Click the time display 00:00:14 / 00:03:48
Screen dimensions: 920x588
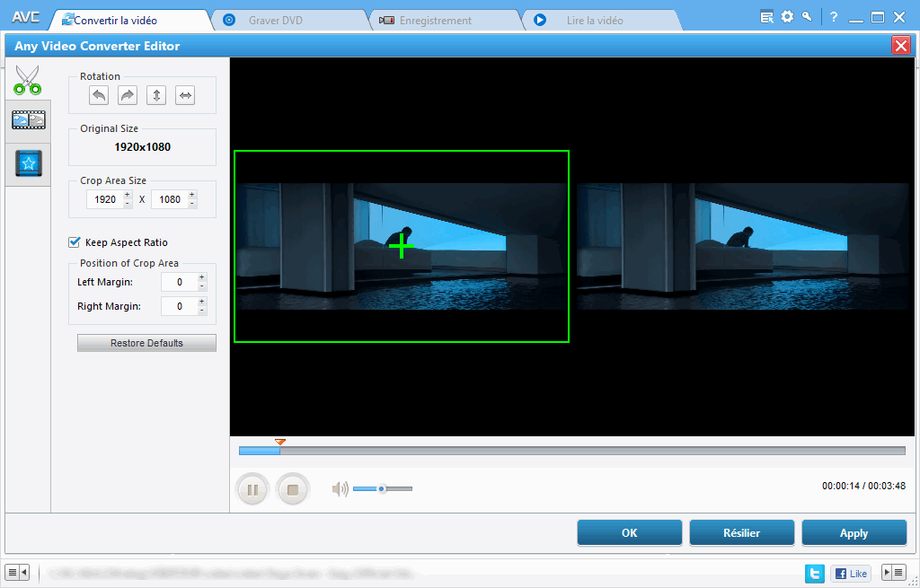click(863, 486)
